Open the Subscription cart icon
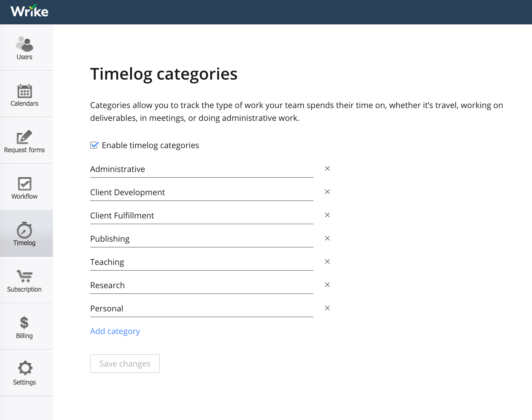Screen dimensions: 532x420 (x=24, y=276)
